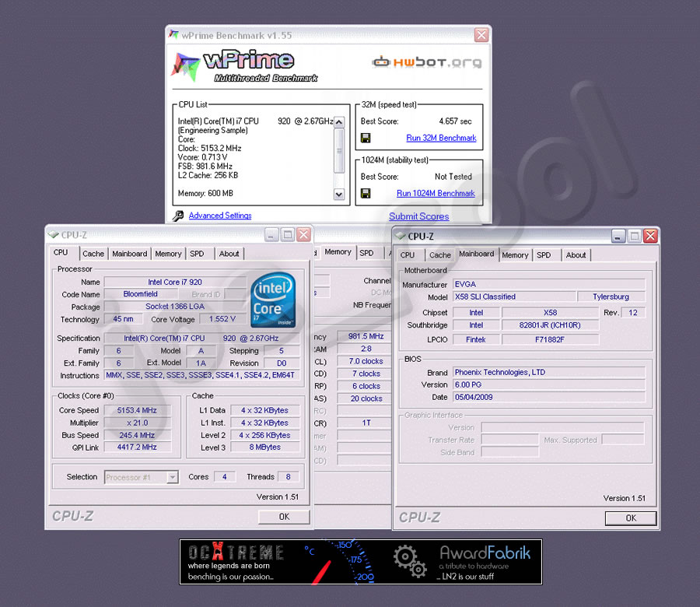The height and width of the screenshot is (607, 700).
Task: Click OK in right CPU-Z window
Action: point(631,518)
